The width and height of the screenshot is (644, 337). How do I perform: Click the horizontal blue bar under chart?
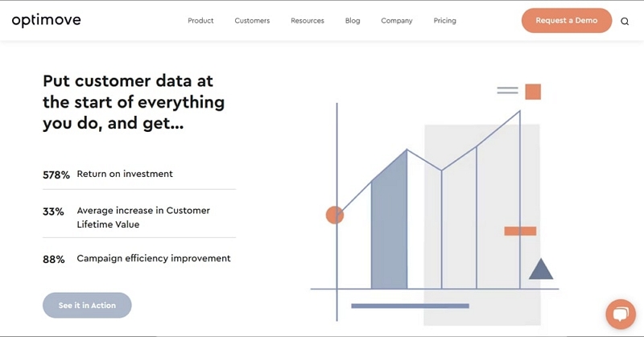pyautogui.click(x=410, y=306)
